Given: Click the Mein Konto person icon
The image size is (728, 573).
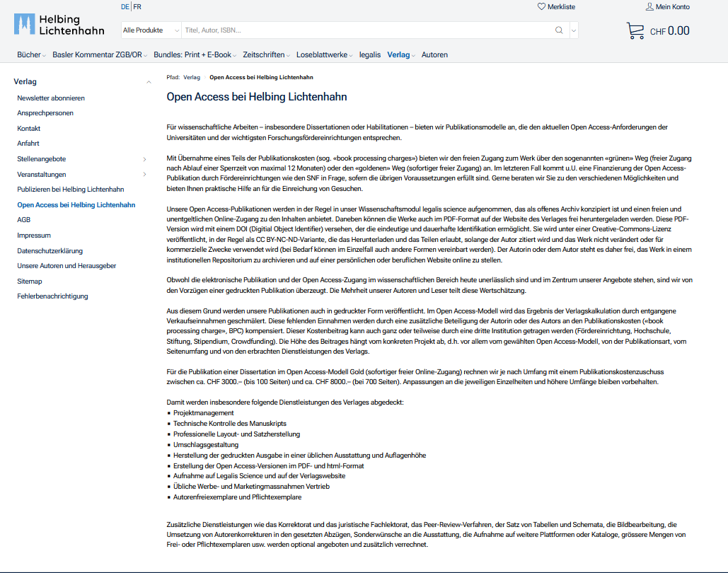Looking at the screenshot, I should (649, 7).
